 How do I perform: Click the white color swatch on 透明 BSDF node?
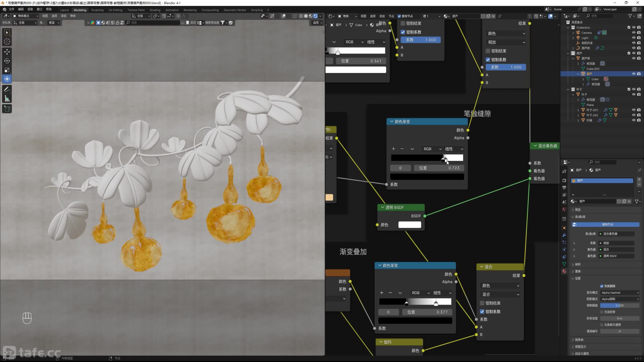point(410,225)
